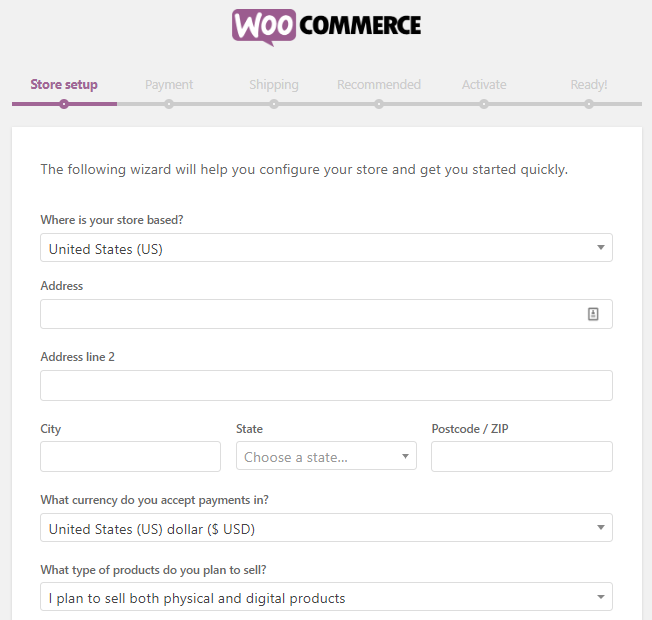Click the Ready! step progress dot
This screenshot has width=652, height=620.
point(589,103)
